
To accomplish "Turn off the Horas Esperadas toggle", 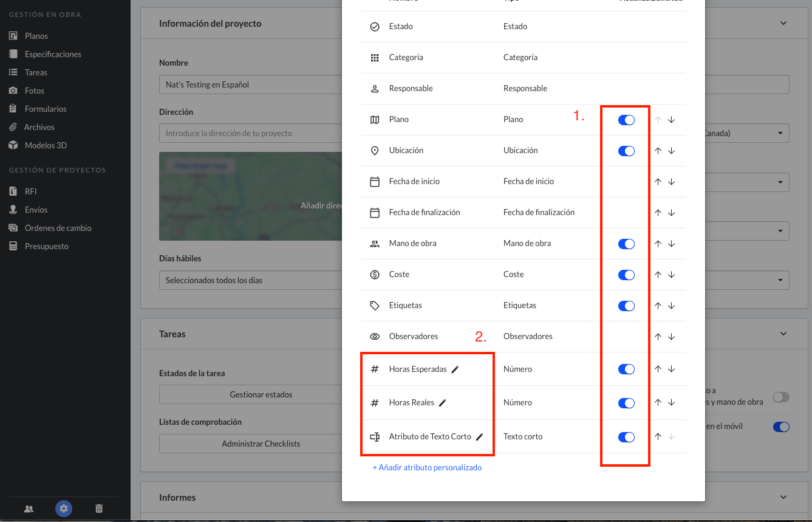I will pyautogui.click(x=626, y=369).
